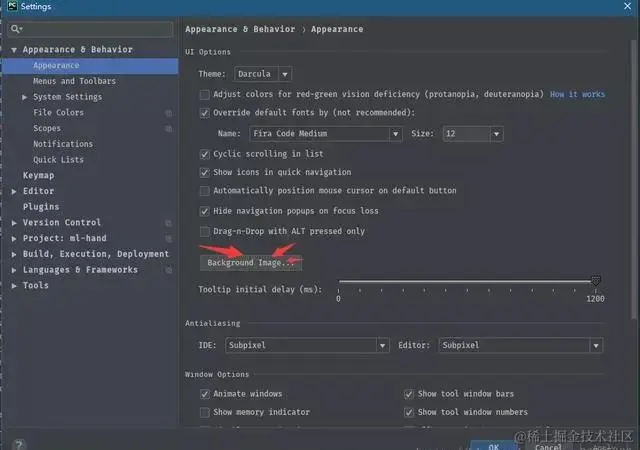
Task: Click the Background Image button
Action: pyautogui.click(x=251, y=263)
